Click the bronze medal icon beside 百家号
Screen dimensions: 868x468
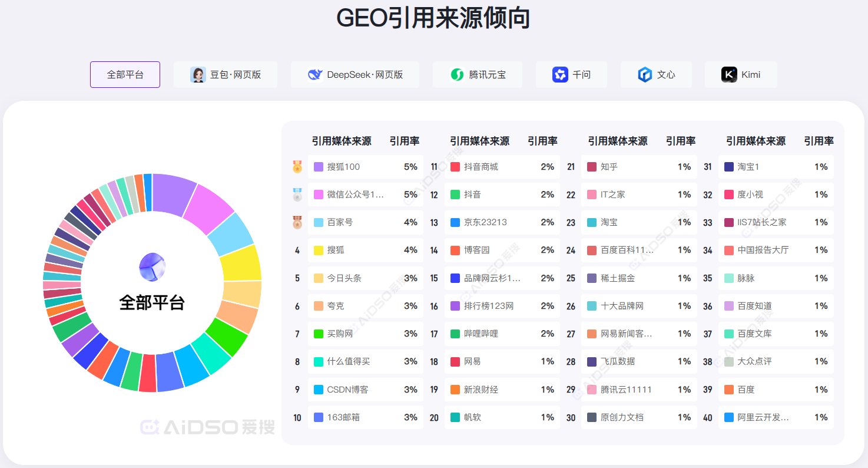[297, 222]
